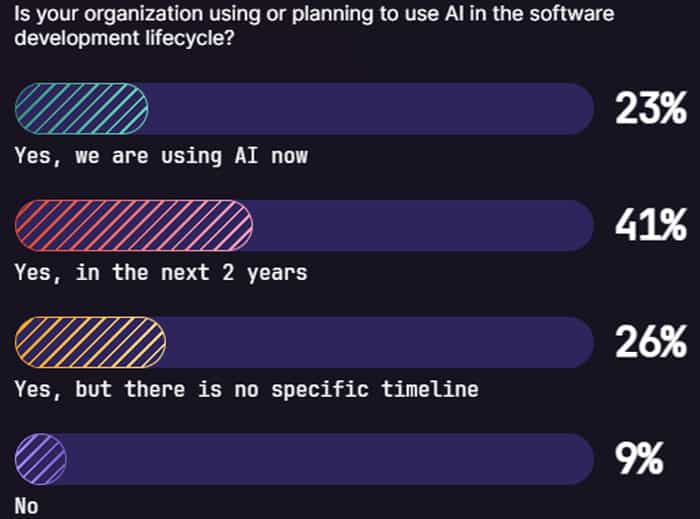Click the word 'lifecycle?' in the heading
The width and height of the screenshot is (700, 519).
tap(189, 38)
